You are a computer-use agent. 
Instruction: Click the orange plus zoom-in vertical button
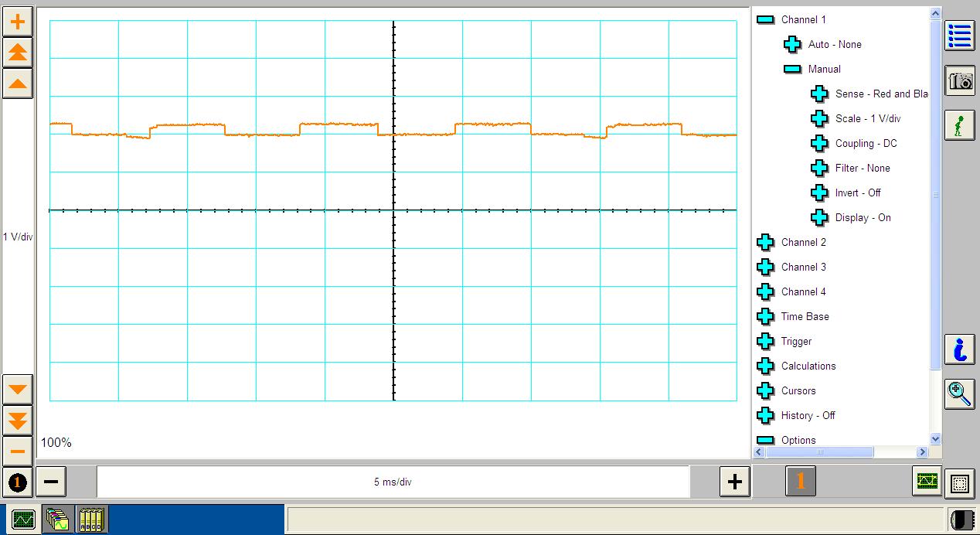click(18, 22)
